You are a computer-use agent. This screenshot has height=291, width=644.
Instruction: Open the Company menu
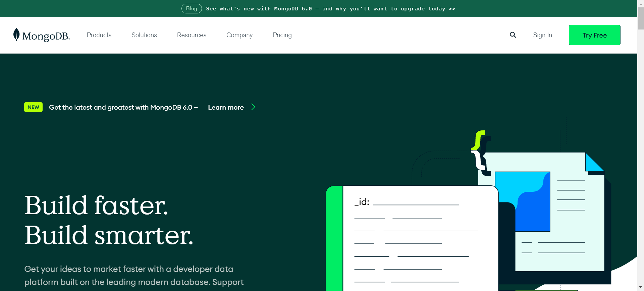tap(239, 35)
